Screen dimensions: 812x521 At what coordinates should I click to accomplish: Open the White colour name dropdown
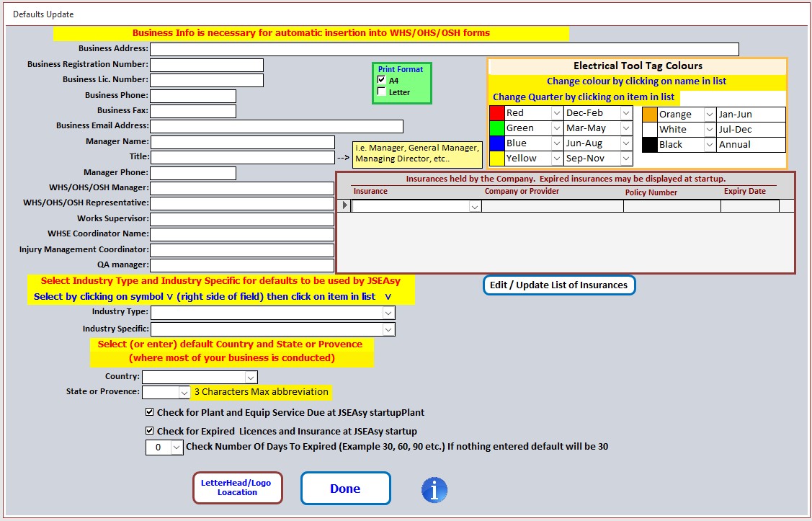pyautogui.click(x=710, y=130)
